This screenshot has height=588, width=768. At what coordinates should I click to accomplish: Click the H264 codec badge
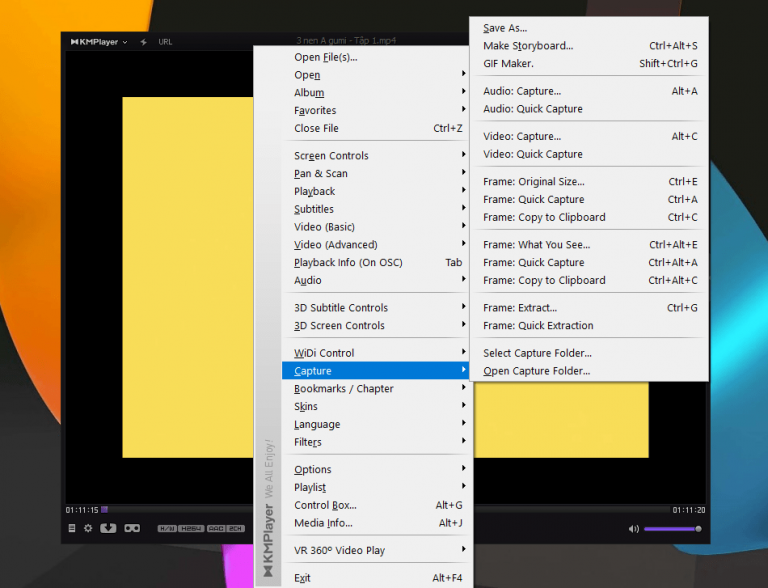pyautogui.click(x=191, y=529)
